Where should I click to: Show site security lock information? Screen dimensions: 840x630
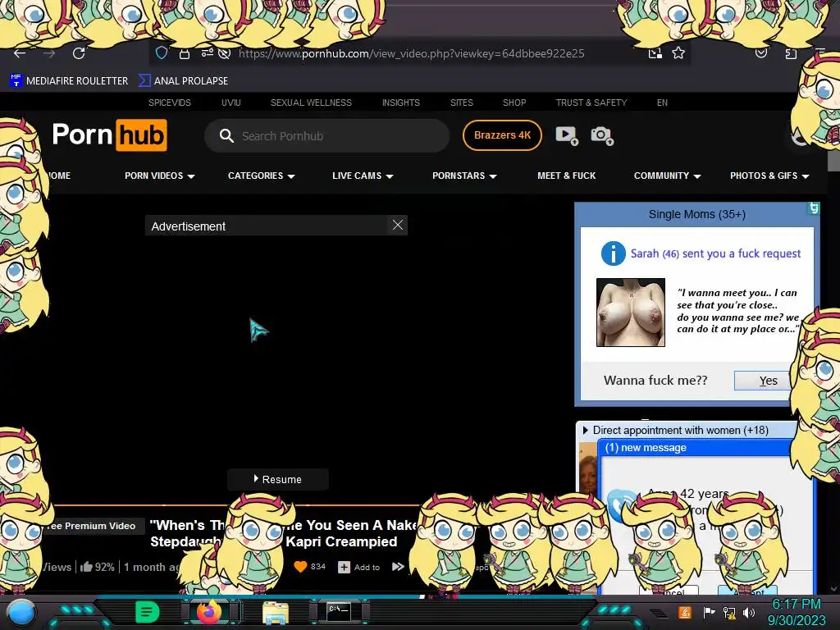(x=185, y=53)
